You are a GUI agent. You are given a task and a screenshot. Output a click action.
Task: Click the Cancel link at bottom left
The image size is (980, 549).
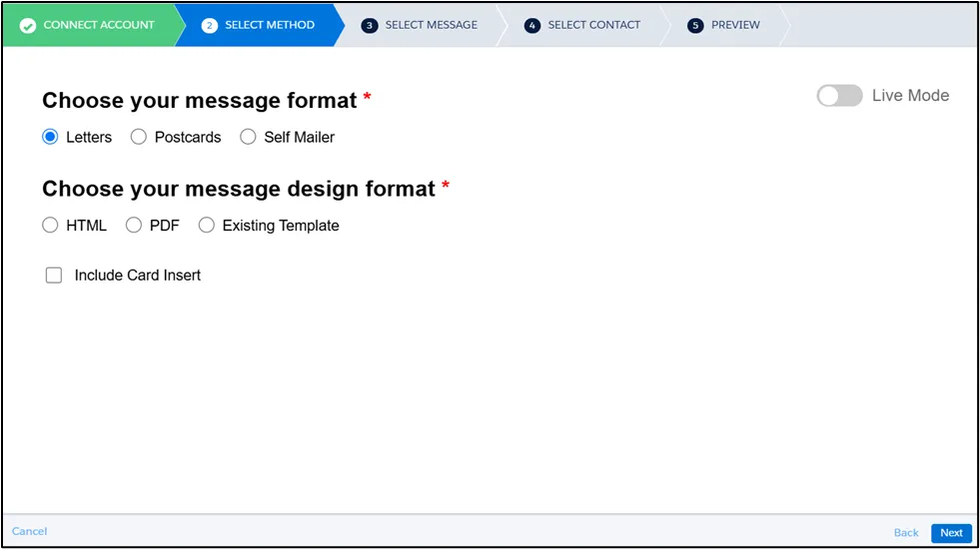(30, 532)
